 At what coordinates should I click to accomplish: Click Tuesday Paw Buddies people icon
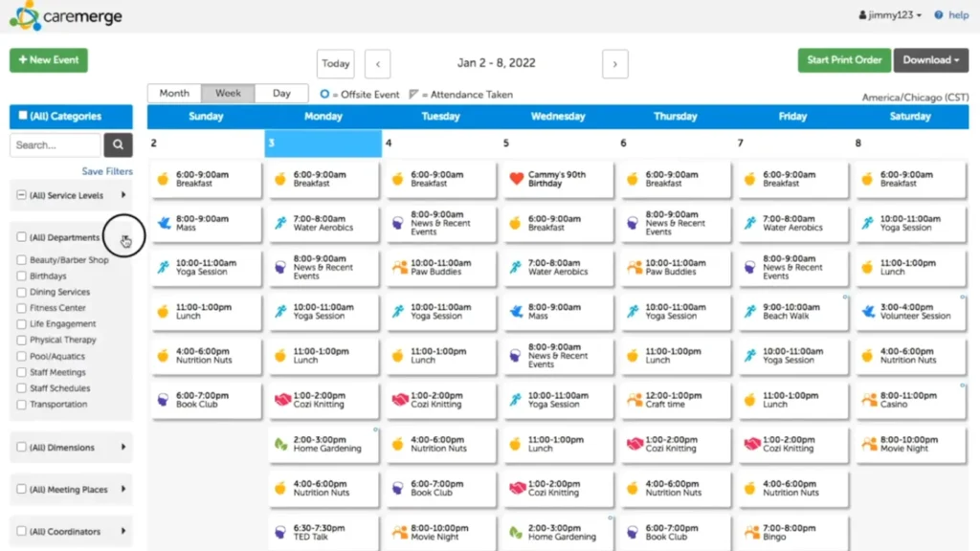399,268
